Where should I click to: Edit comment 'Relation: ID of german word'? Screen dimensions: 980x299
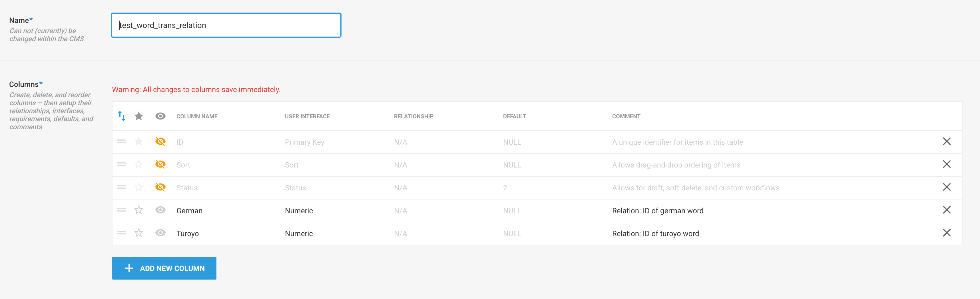click(658, 211)
